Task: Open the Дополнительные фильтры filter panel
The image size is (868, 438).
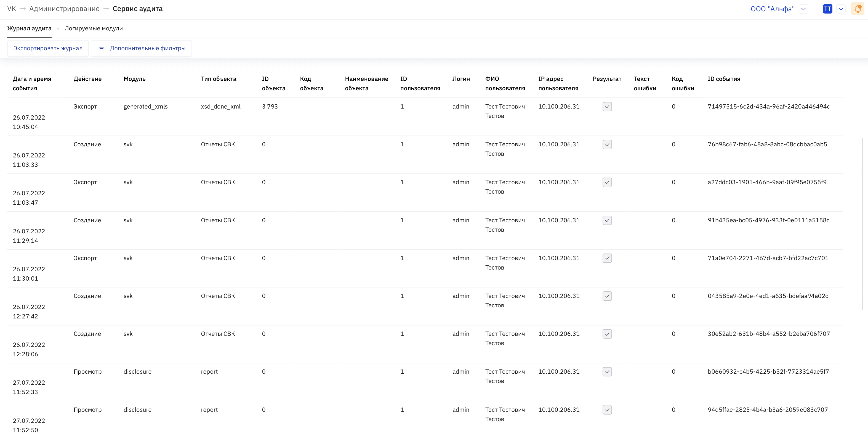Action: pos(141,49)
